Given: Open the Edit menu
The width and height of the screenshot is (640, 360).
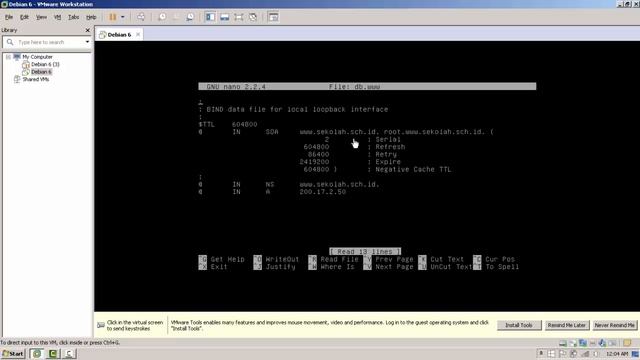Looking at the screenshot, I should coord(24,17).
